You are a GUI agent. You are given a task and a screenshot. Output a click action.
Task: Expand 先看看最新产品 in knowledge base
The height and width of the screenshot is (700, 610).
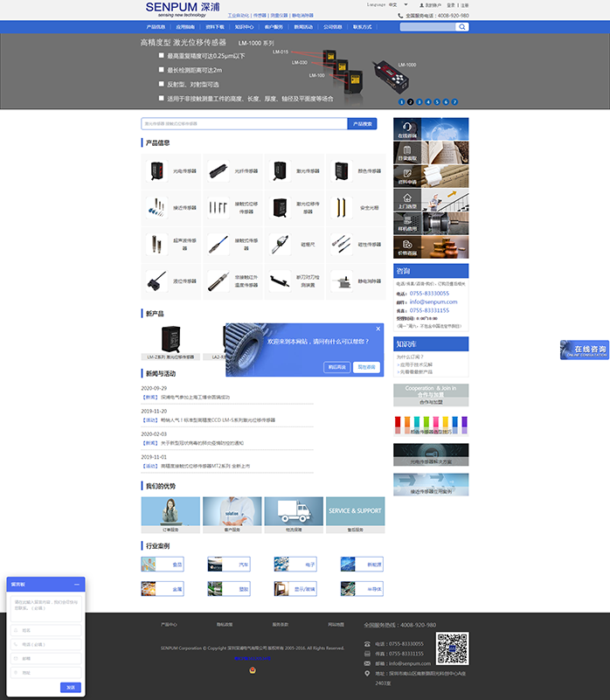click(x=417, y=371)
